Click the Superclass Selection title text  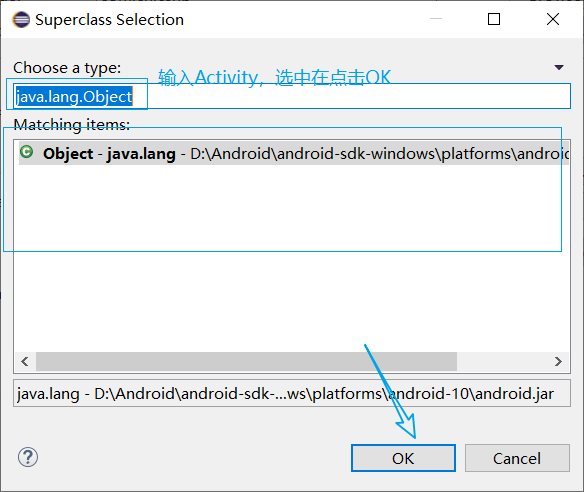[110, 20]
